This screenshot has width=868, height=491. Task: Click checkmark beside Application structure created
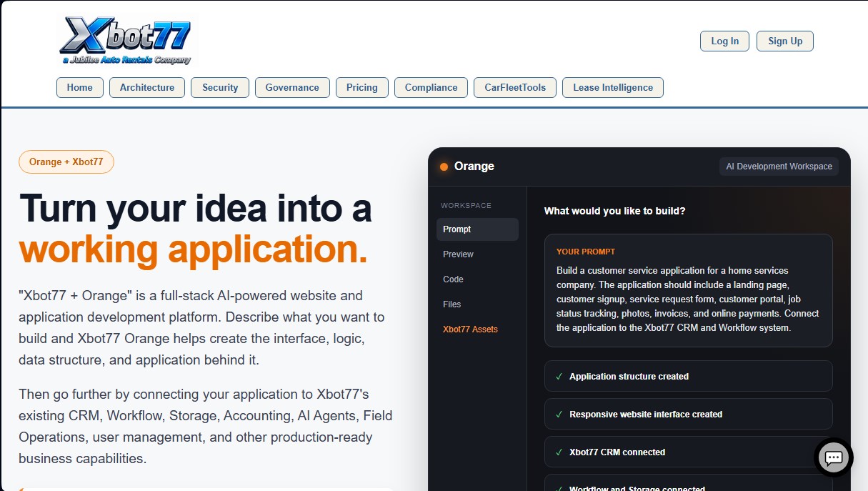pos(559,377)
